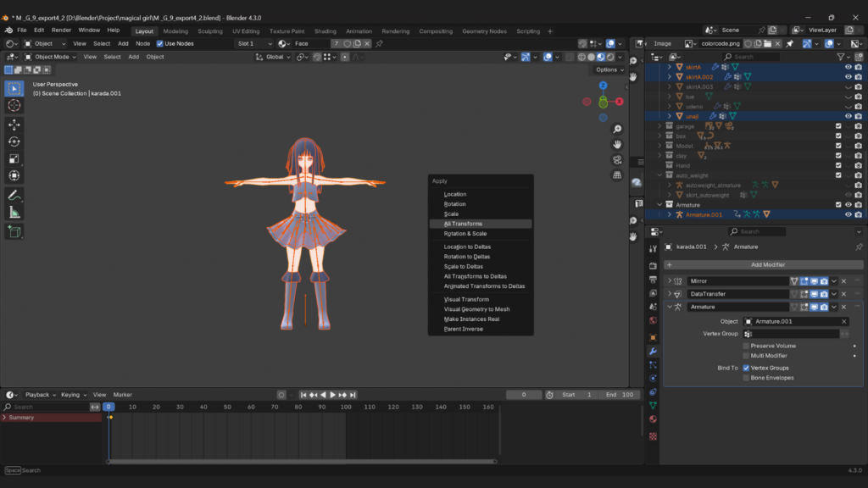Click the Add Cube tool icon
The width and height of the screenshot is (868, 488).
(x=14, y=231)
